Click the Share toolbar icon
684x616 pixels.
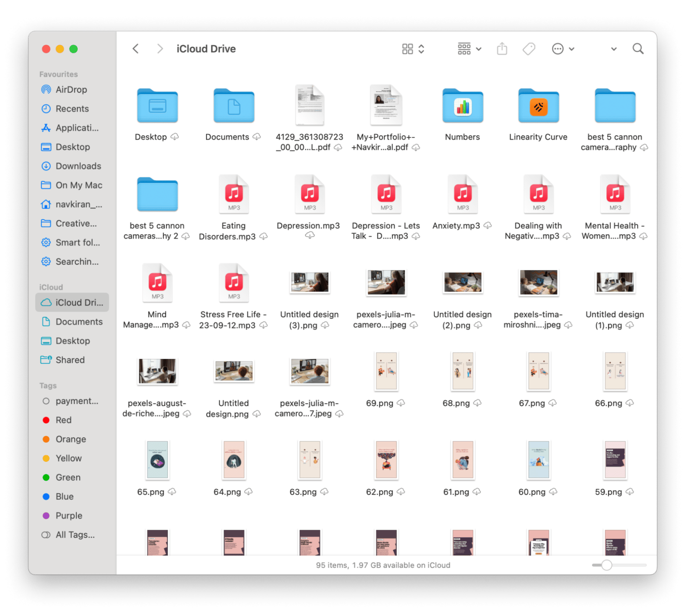tap(502, 49)
